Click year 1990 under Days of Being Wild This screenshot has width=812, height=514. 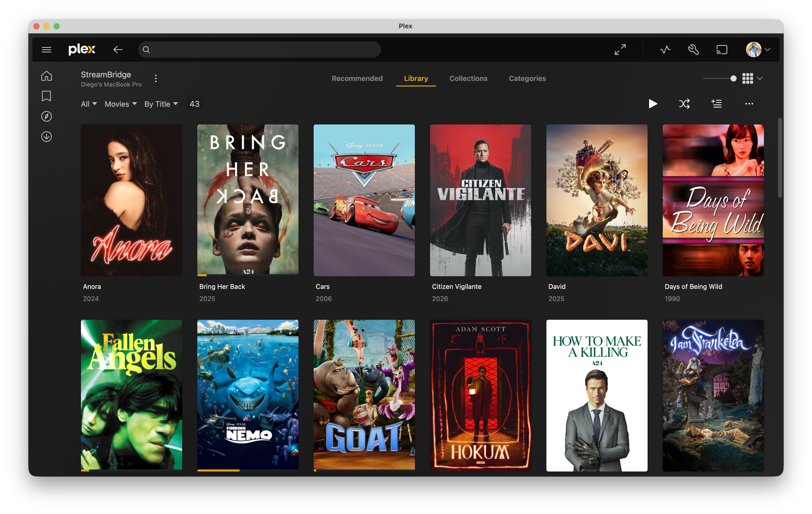click(x=672, y=299)
